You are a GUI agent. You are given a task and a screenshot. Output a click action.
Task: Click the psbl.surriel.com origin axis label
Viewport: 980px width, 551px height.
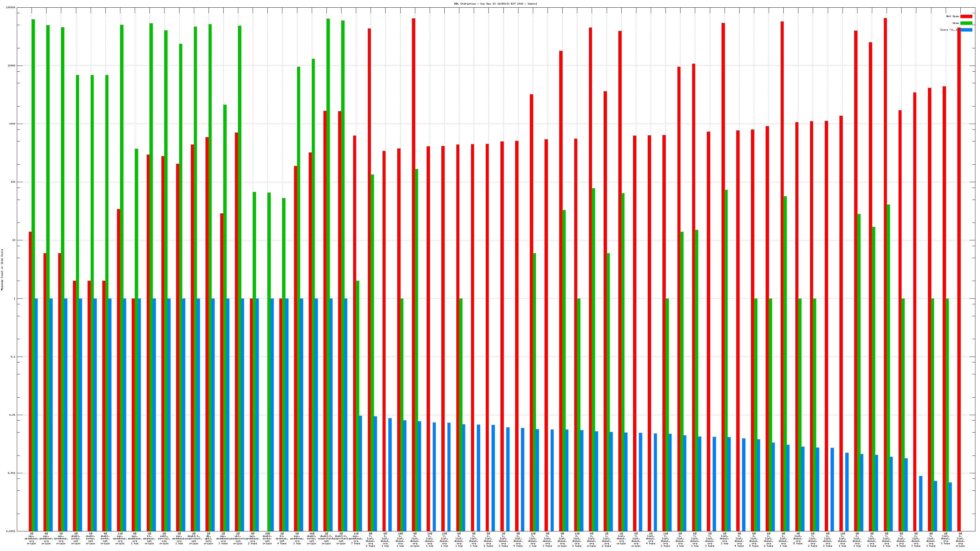click(x=164, y=538)
